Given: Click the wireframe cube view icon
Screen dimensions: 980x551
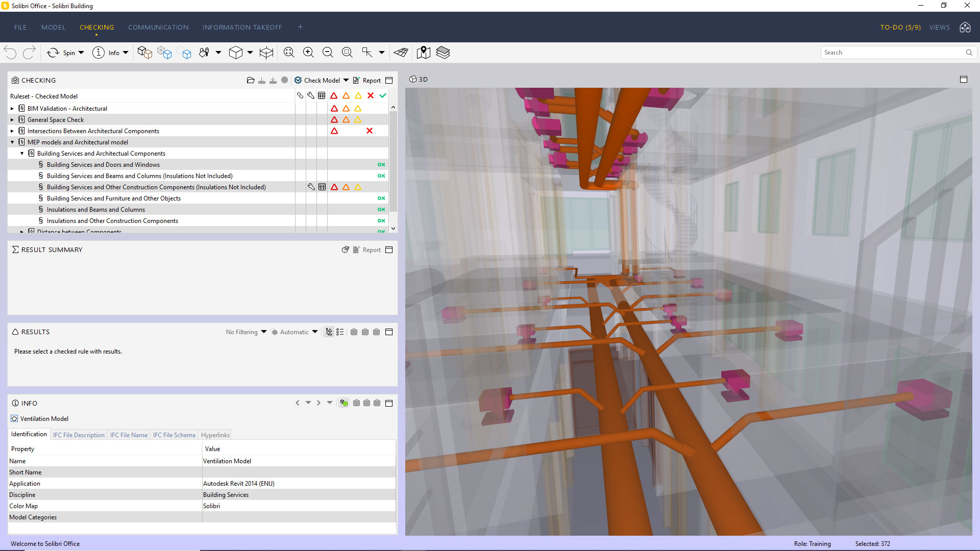Looking at the screenshot, I should coord(266,53).
